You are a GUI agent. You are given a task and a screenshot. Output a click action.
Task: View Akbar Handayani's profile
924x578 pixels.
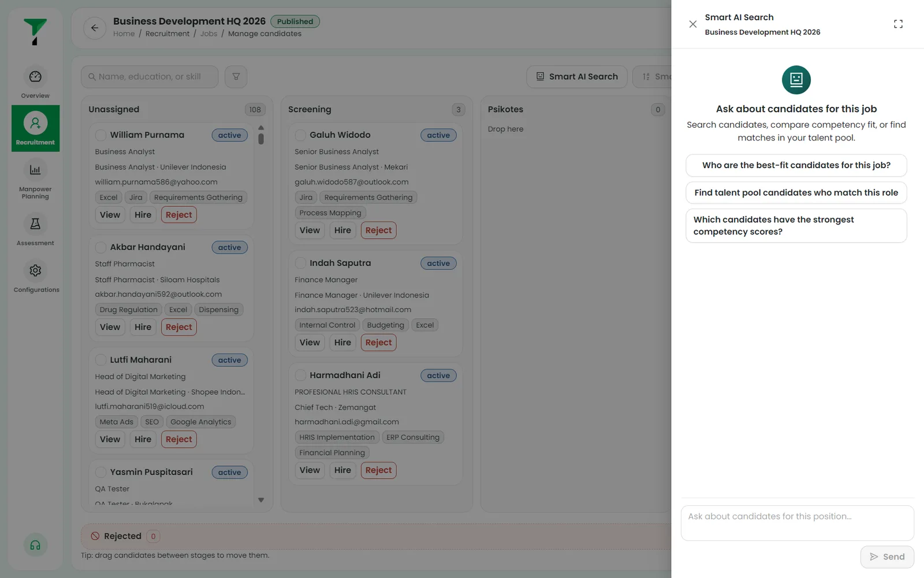tap(110, 327)
